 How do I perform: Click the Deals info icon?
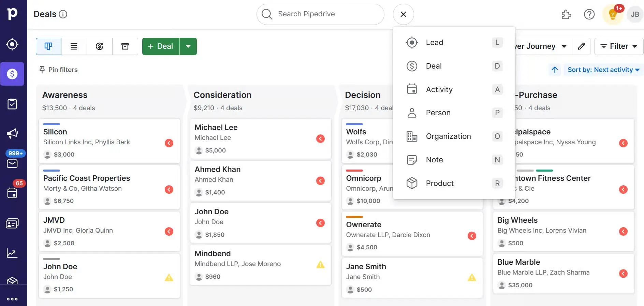pyautogui.click(x=63, y=14)
